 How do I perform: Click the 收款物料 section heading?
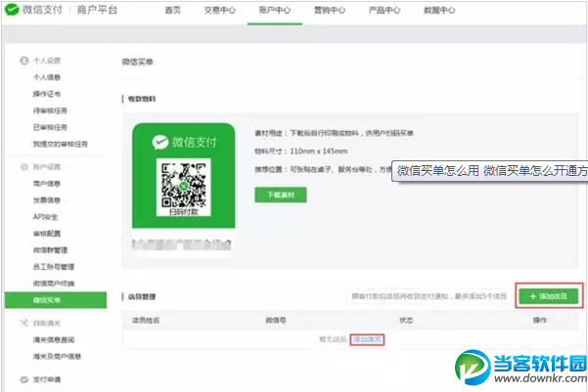coord(142,99)
